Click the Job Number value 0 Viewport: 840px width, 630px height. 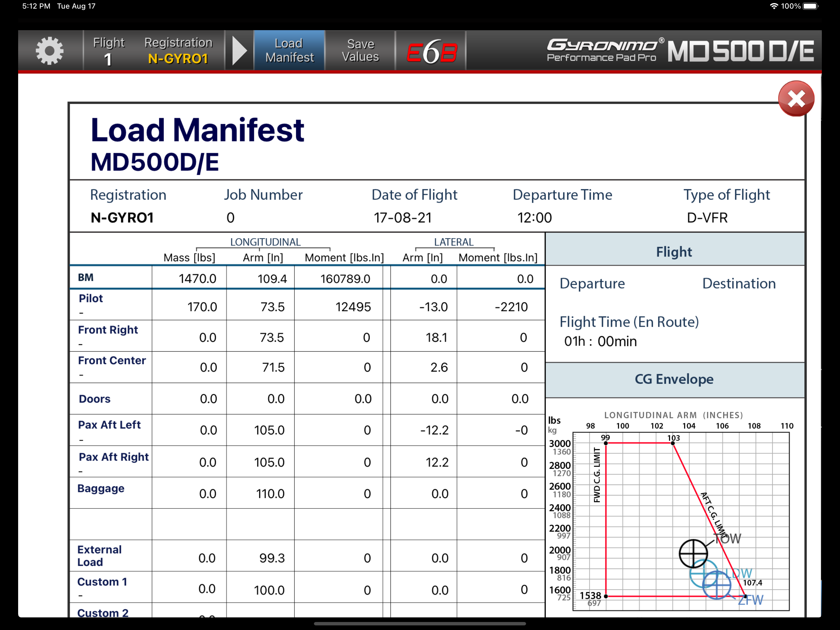point(231,218)
